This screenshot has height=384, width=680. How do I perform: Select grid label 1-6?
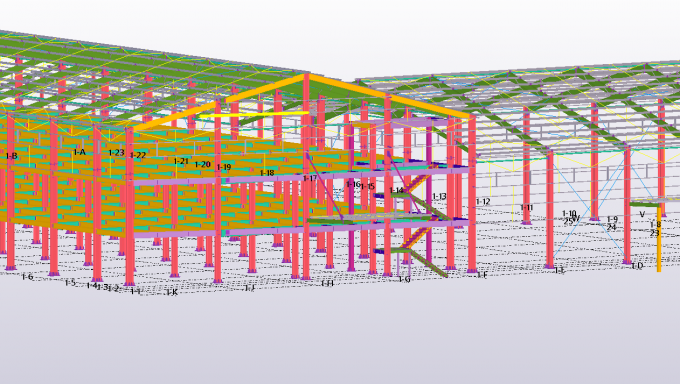(27, 276)
